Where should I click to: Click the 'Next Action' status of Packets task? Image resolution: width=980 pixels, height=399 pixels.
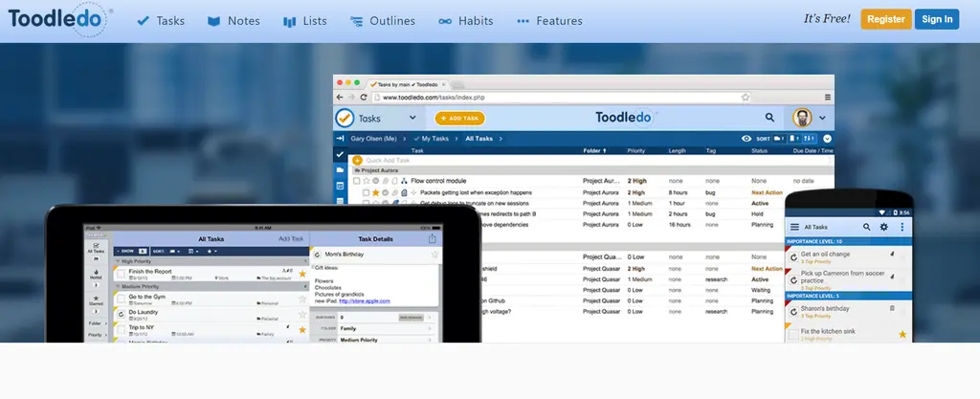(x=767, y=193)
